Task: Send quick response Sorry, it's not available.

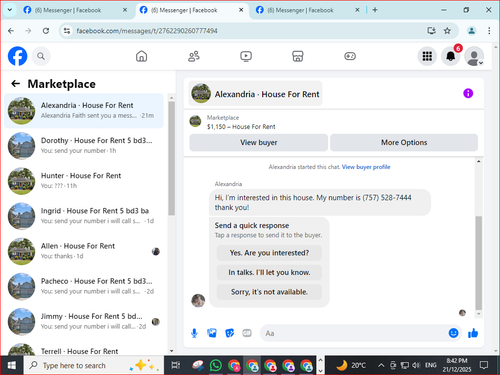Action: pos(269,292)
